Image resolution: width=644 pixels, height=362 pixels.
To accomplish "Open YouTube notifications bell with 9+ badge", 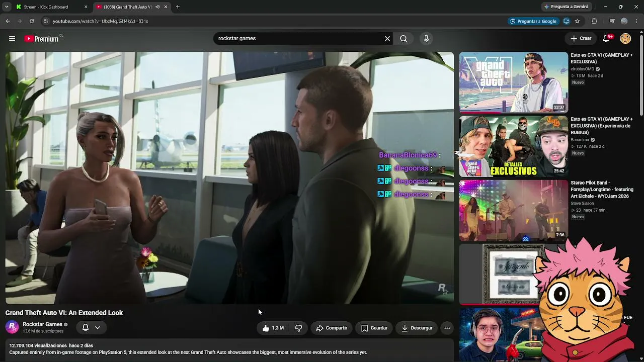I will [x=607, y=39].
